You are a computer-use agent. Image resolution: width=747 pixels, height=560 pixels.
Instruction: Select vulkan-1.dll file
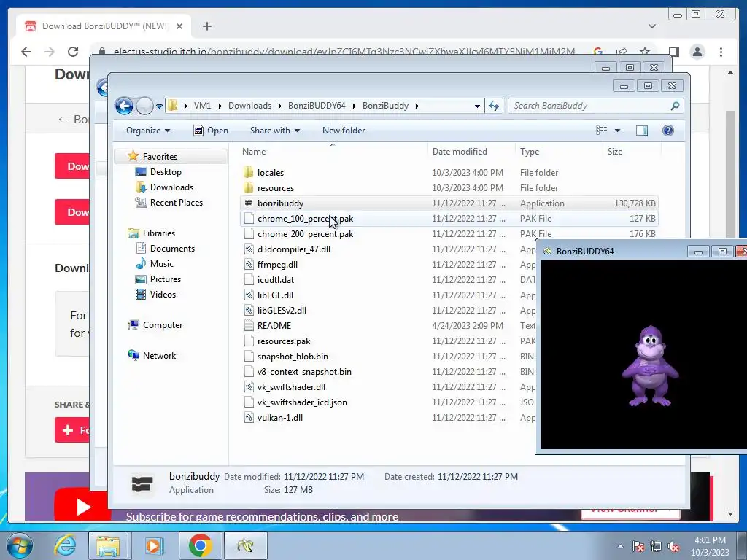(x=279, y=418)
